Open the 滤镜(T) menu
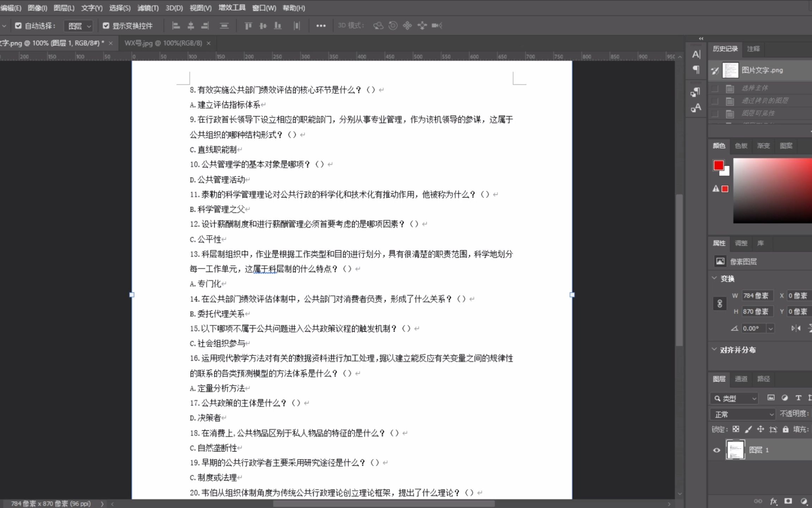The height and width of the screenshot is (508, 812). pyautogui.click(x=148, y=8)
